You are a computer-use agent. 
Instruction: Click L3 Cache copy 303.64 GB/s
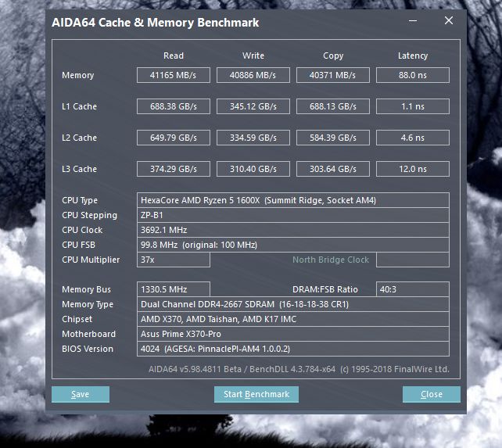333,169
